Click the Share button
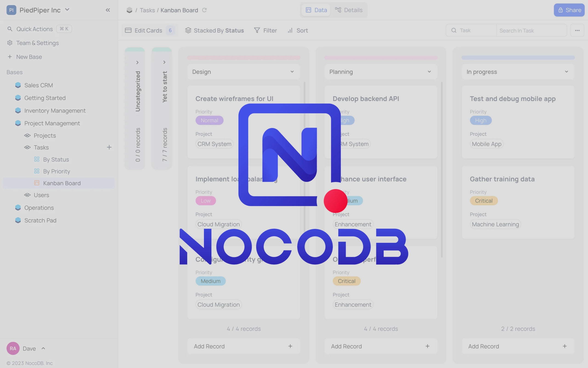The image size is (588, 368). pos(569,10)
